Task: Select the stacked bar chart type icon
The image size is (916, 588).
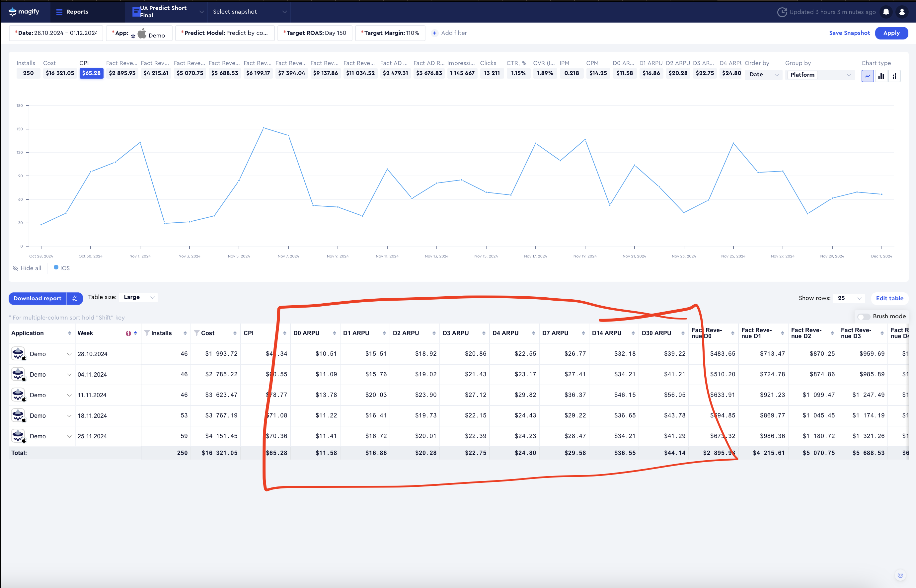Action: click(895, 76)
